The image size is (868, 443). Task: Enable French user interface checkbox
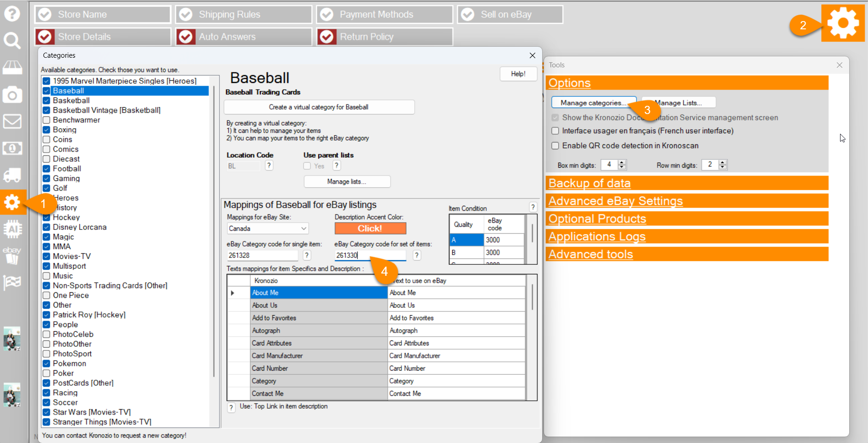point(555,131)
